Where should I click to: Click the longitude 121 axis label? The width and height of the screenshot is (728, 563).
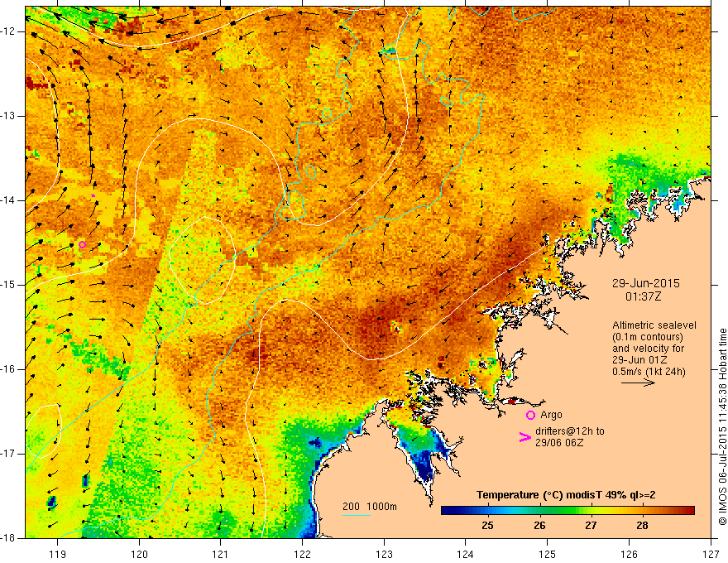coord(221,554)
